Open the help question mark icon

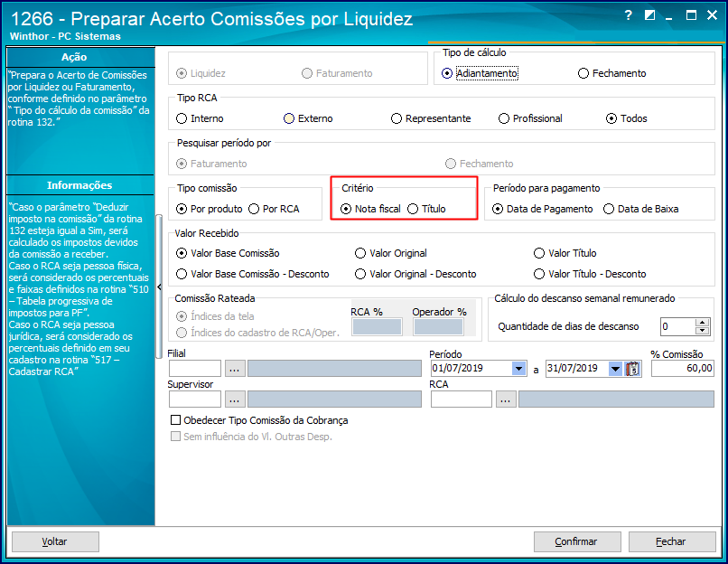pyautogui.click(x=628, y=15)
